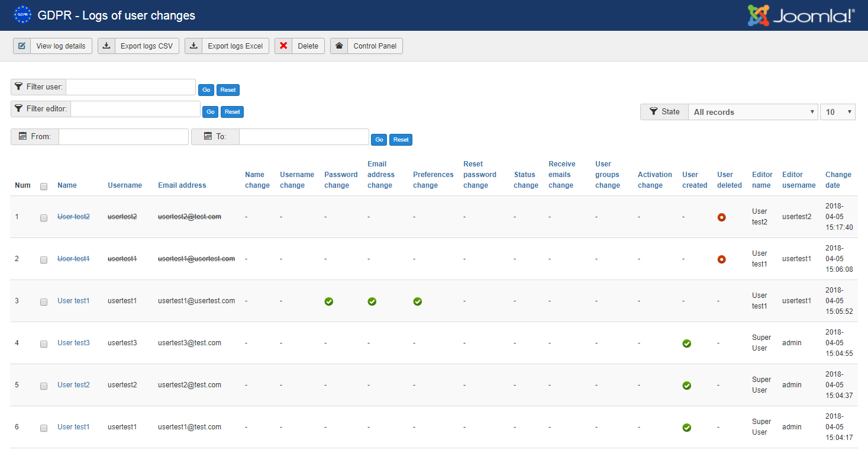
Task: Click user deleted icon in row 2
Action: click(x=721, y=259)
